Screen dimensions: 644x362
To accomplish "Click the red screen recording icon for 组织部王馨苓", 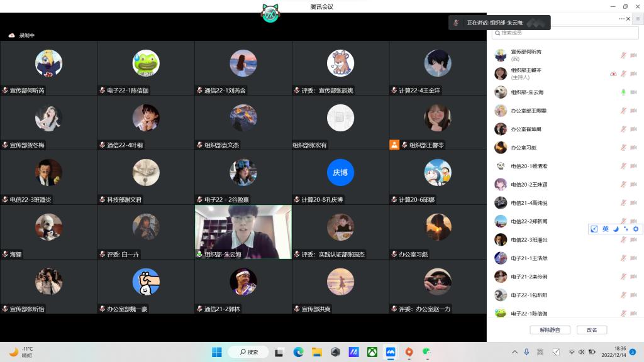I will tap(613, 74).
